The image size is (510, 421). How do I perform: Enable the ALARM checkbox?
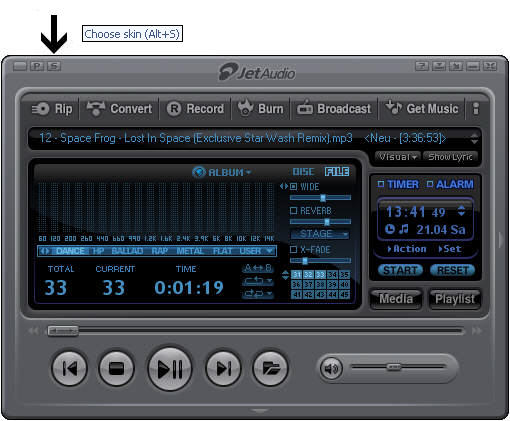[430, 184]
